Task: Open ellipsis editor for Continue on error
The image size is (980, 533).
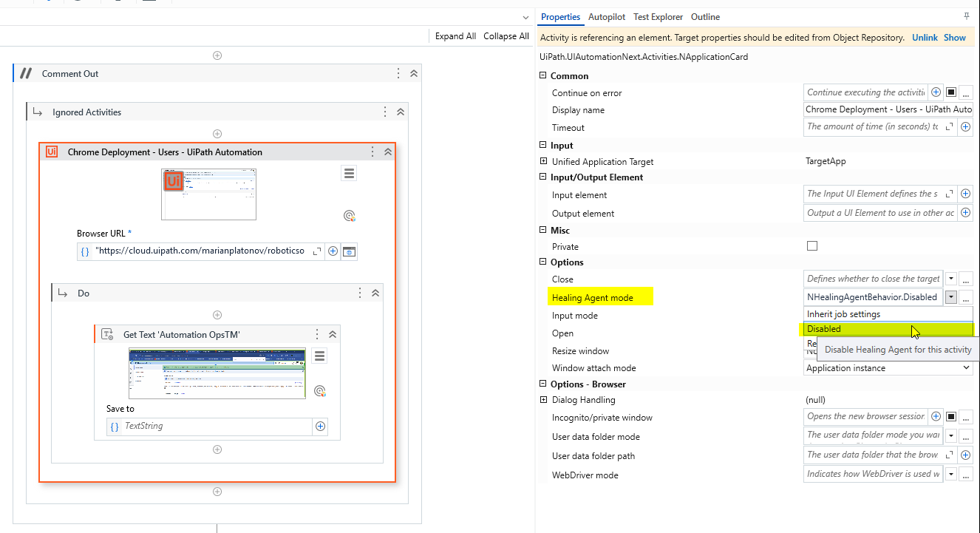Action: click(966, 92)
